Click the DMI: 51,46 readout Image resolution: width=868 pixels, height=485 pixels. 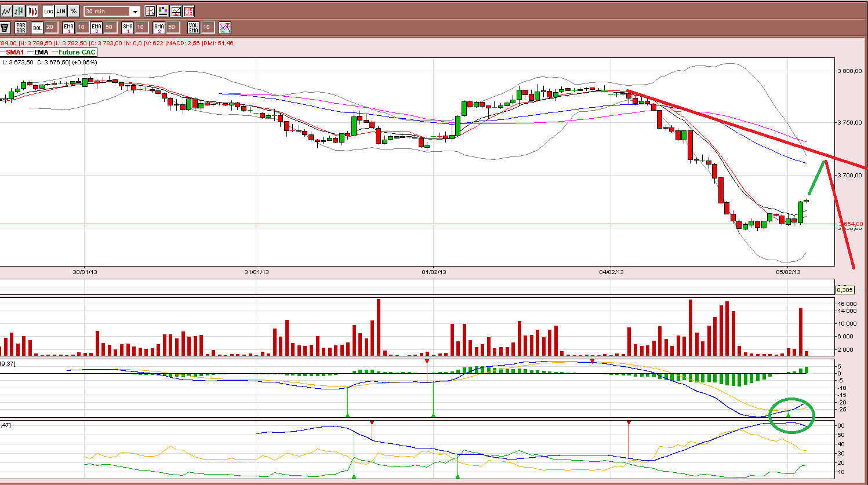pyautogui.click(x=218, y=43)
